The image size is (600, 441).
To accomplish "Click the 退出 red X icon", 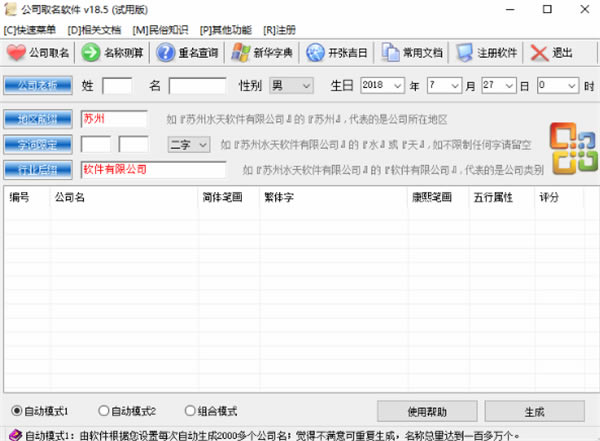I will [539, 53].
